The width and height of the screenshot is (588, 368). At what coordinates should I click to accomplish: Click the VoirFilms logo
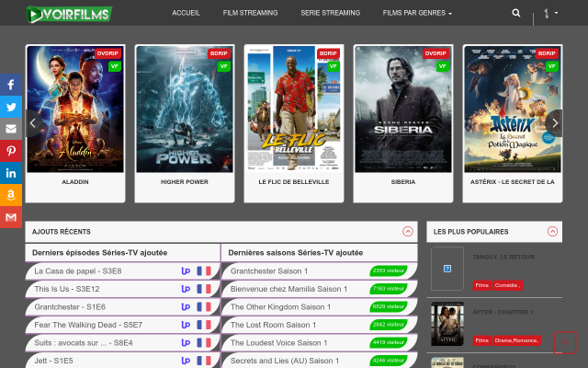69,14
